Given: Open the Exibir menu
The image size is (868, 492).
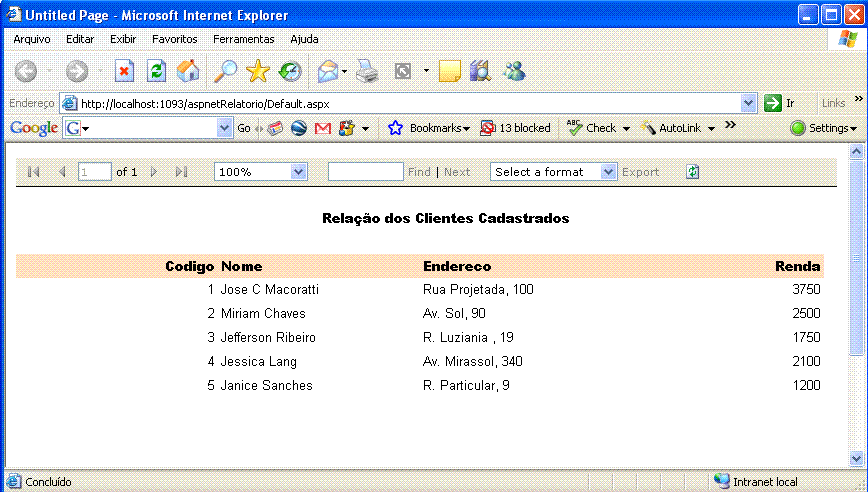Looking at the screenshot, I should click(123, 39).
